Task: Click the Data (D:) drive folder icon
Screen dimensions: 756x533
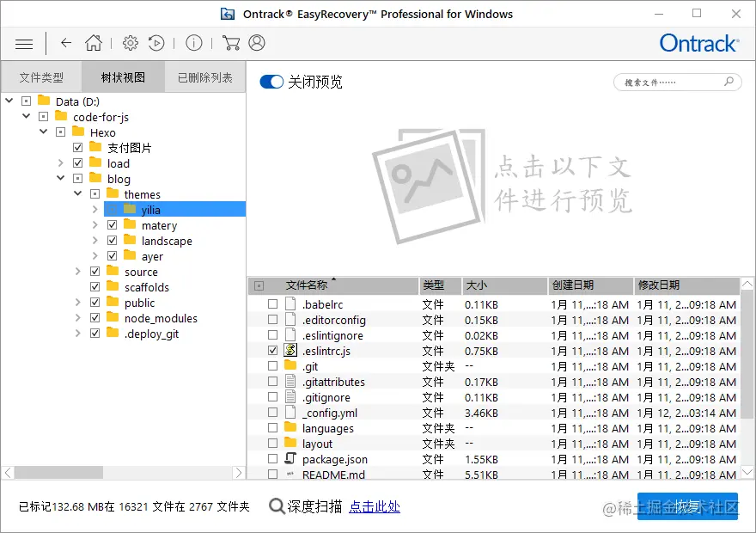Action: pos(44,101)
